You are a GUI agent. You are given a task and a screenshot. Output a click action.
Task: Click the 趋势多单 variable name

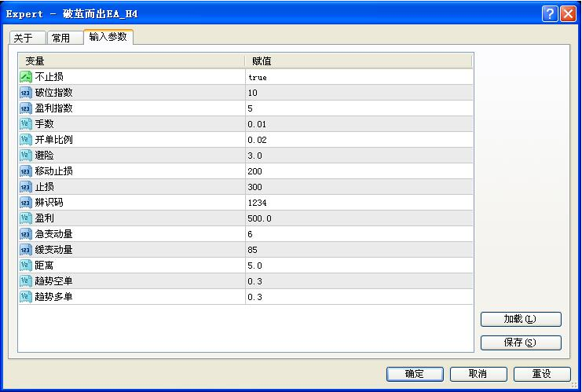(54, 297)
